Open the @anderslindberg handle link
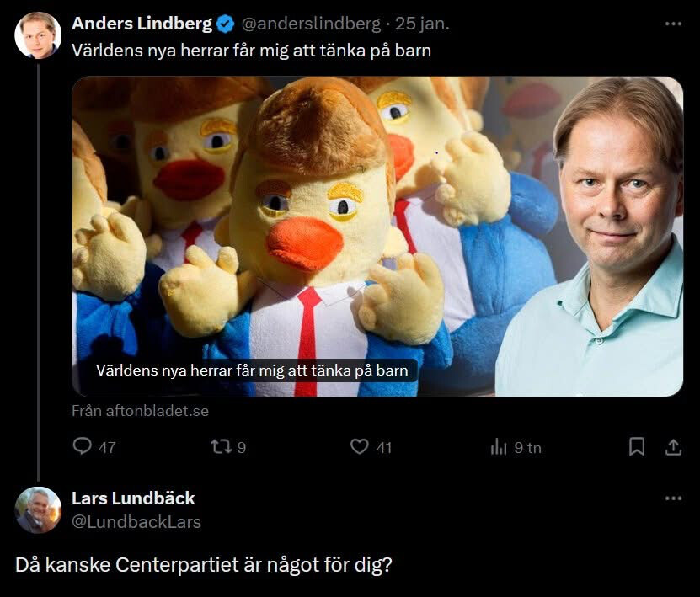 point(311,24)
